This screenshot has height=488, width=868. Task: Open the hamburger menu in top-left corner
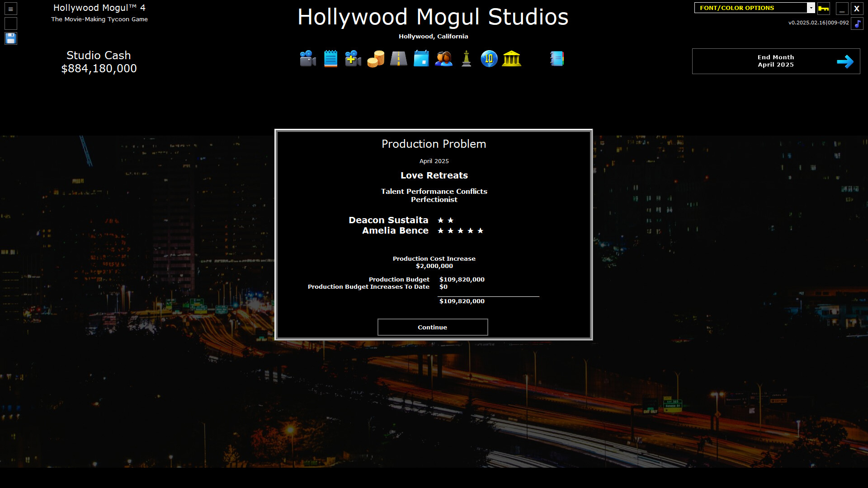coord(10,9)
